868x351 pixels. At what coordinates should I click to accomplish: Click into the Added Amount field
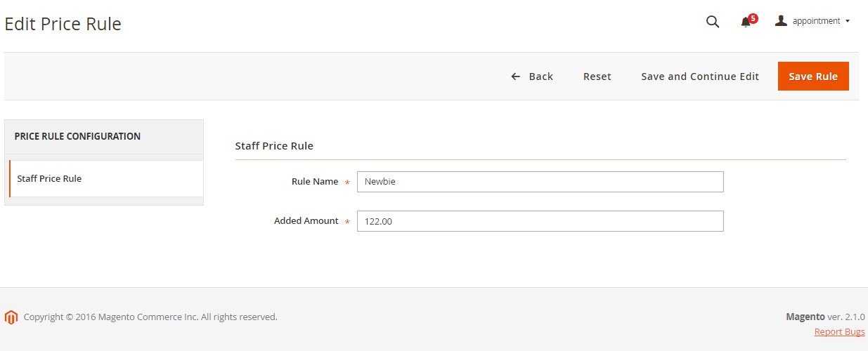(540, 221)
